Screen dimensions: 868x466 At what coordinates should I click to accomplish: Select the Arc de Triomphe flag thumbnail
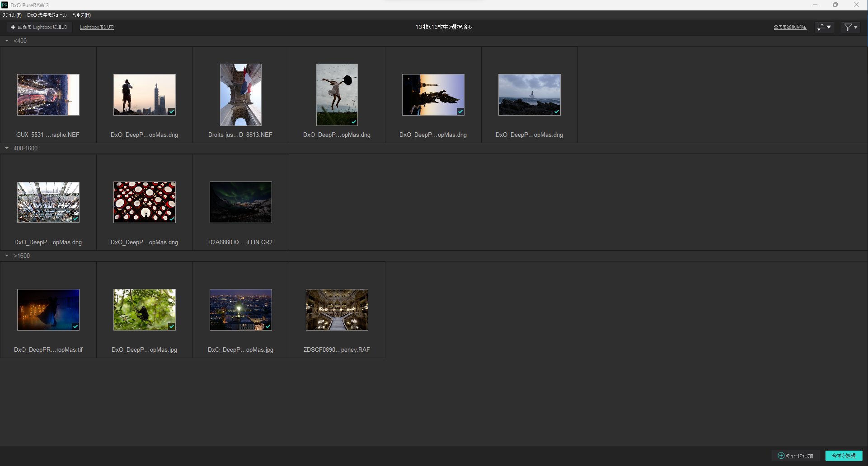click(x=241, y=95)
